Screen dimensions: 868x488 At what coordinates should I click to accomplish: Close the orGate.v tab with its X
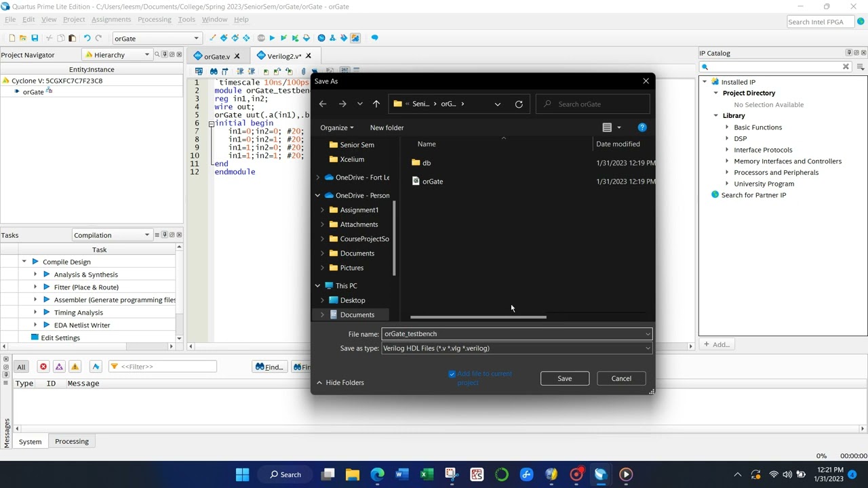[236, 56]
